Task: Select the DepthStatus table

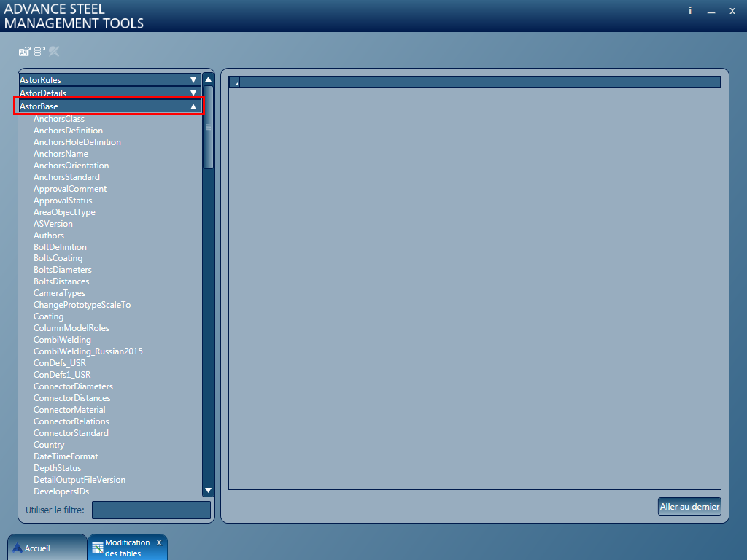Action: 57,468
